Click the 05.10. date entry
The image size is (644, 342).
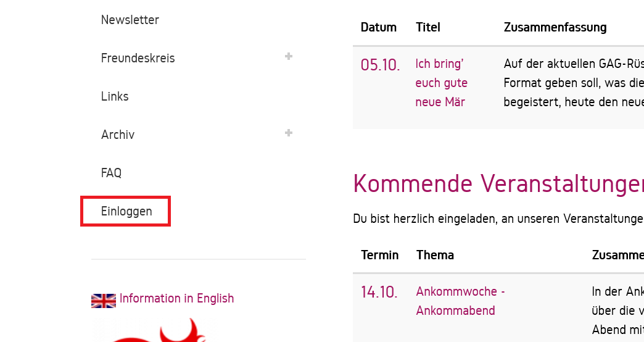(x=380, y=65)
